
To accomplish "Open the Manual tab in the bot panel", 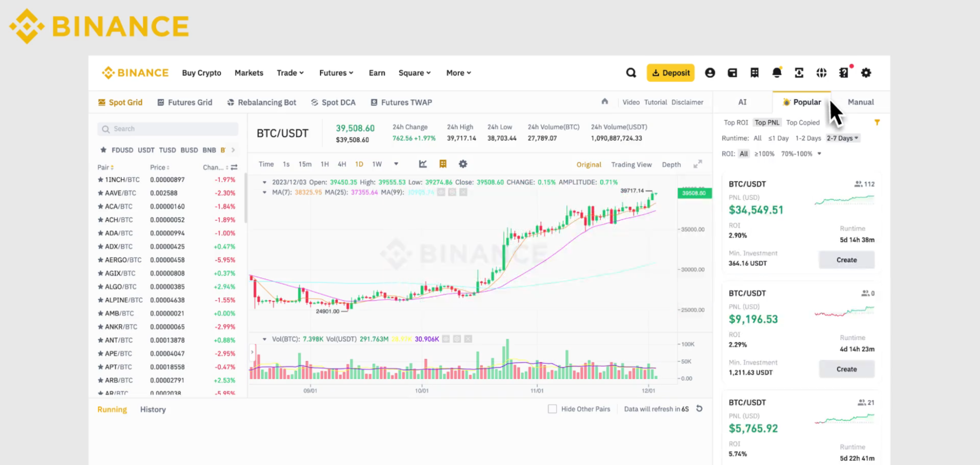I will click(860, 102).
